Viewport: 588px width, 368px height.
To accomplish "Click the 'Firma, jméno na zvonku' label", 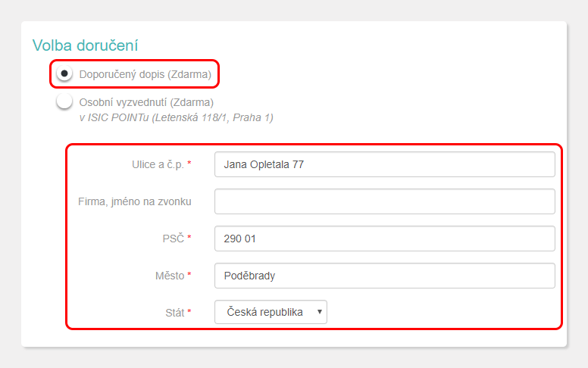I will [135, 201].
